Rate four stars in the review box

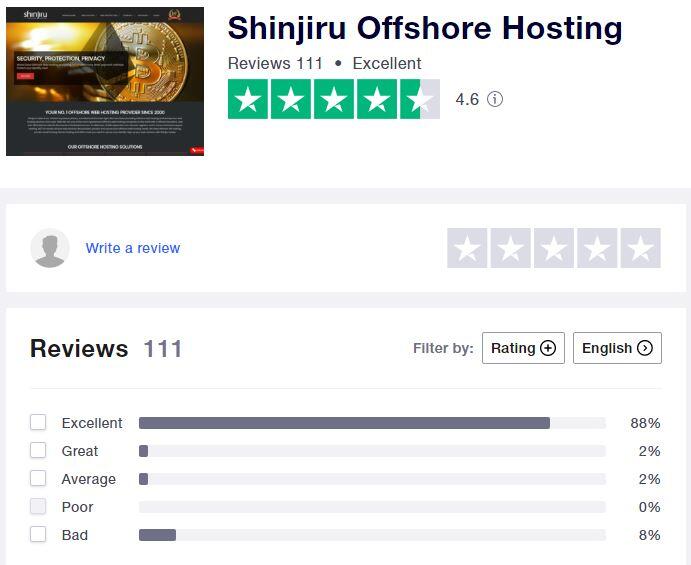click(x=597, y=248)
